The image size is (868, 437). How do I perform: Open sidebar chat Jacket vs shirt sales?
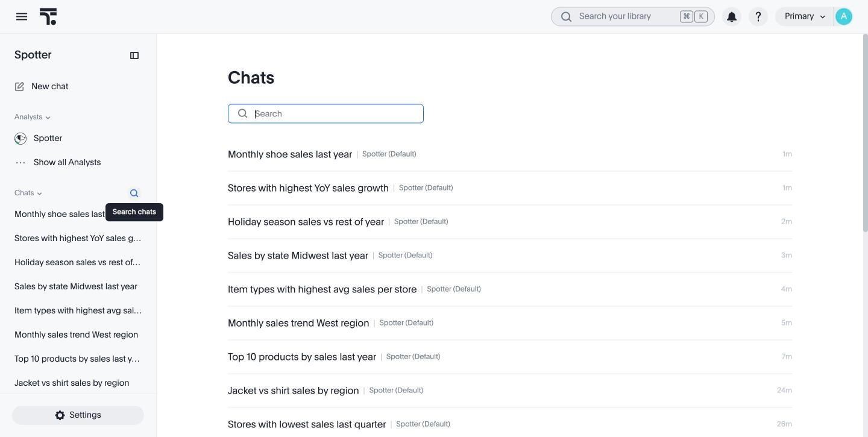click(72, 383)
